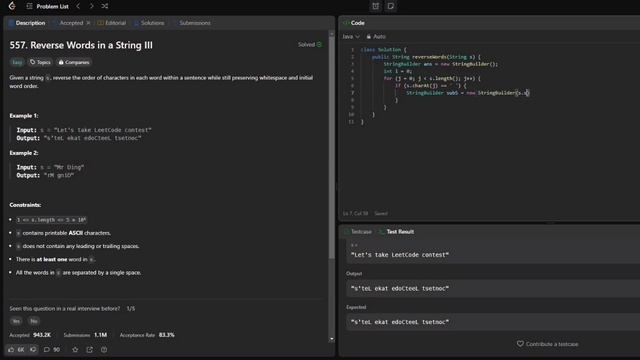Image resolution: width=640 pixels, height=360 pixels.
Task: Answer No to interview question
Action: (x=34, y=321)
